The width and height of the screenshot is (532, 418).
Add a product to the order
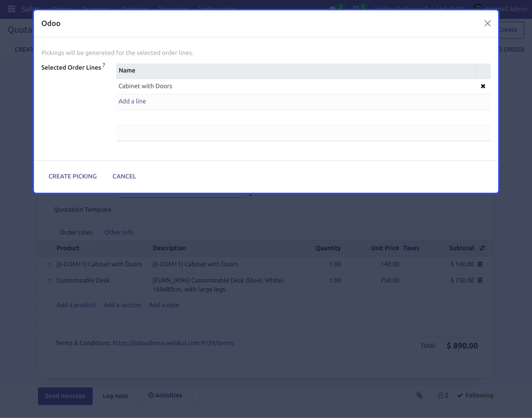(x=76, y=305)
